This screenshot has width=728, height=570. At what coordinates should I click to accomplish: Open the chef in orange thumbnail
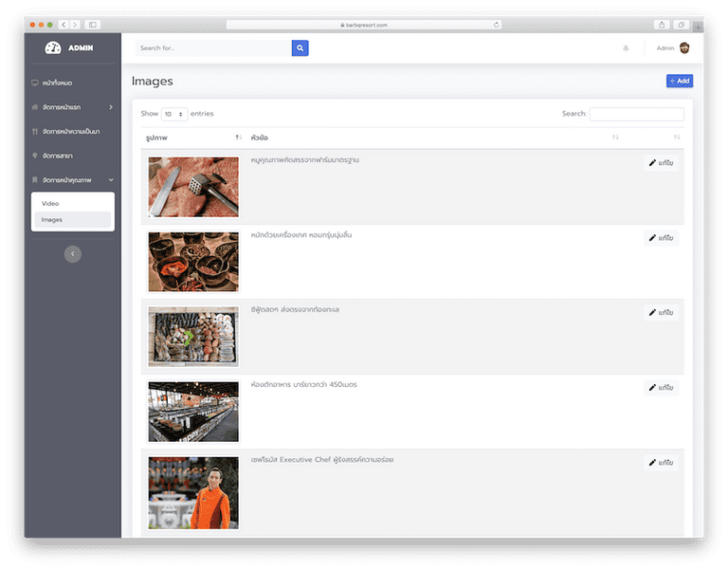tap(193, 493)
